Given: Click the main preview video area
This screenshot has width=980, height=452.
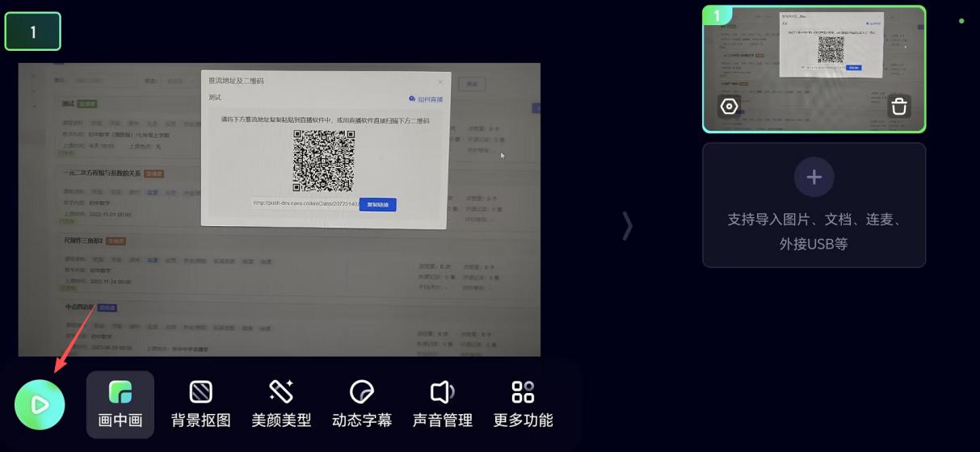Looking at the screenshot, I should click(x=280, y=210).
